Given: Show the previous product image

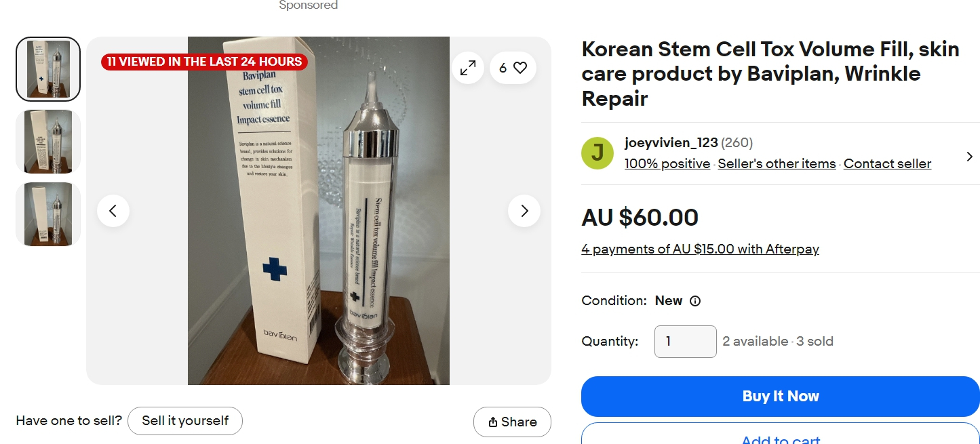Looking at the screenshot, I should [113, 211].
